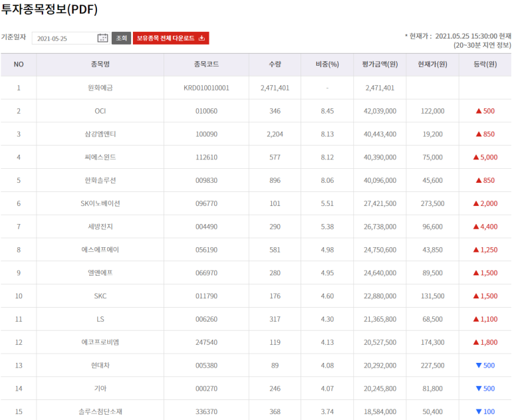
Task: Select the 에코프로비엠 stock name cell
Action: coord(100,342)
